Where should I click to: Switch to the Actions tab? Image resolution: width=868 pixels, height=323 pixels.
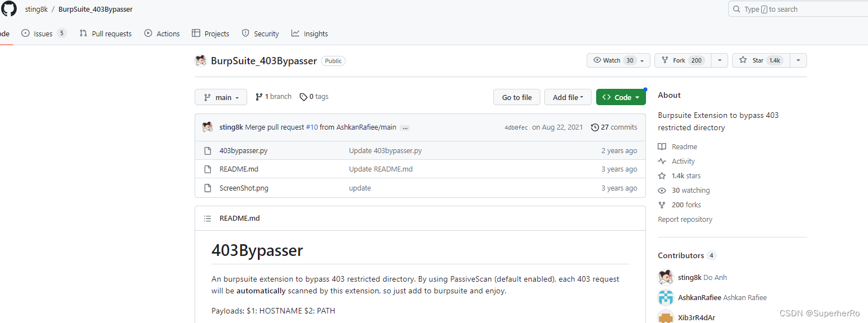click(162, 34)
